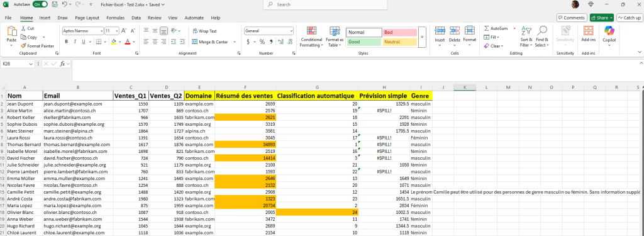The height and width of the screenshot is (236, 644).
Task: Toggle bottom-align for cell contents
Action: point(164,31)
